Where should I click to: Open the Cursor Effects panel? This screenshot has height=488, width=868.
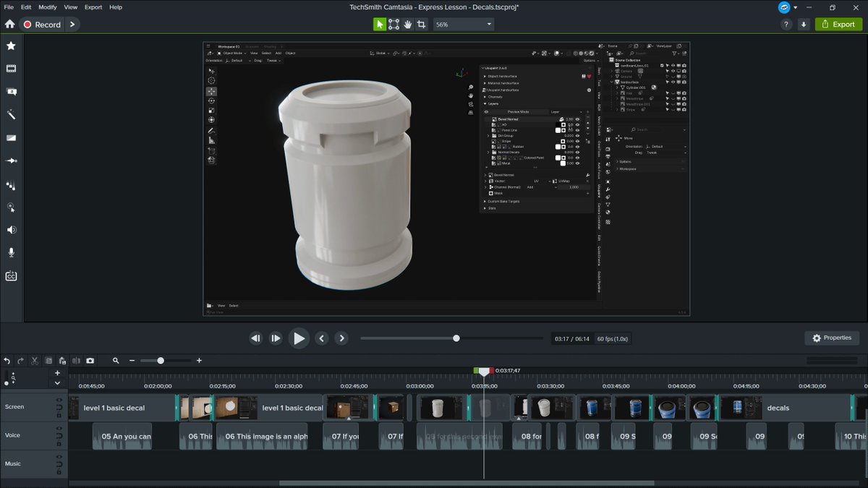(11, 207)
